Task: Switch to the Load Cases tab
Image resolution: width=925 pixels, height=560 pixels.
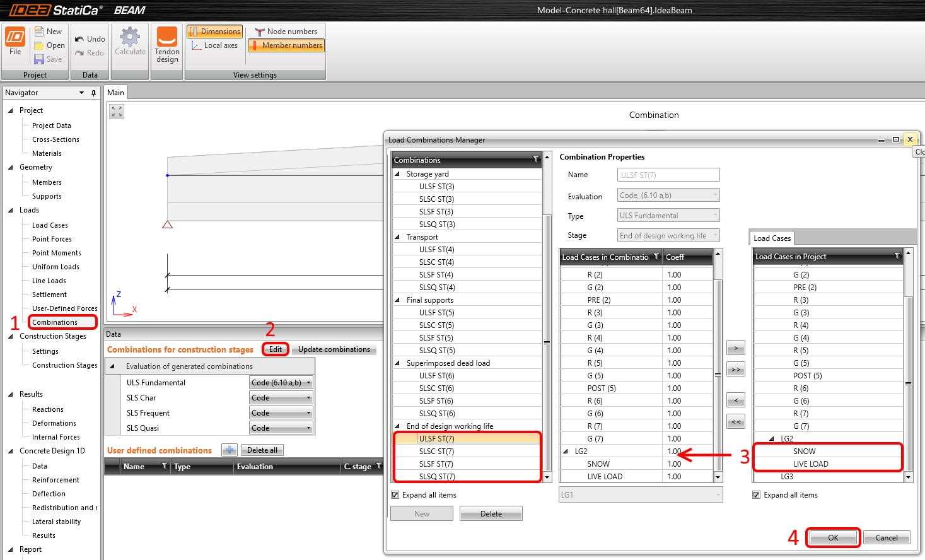Action: click(772, 238)
